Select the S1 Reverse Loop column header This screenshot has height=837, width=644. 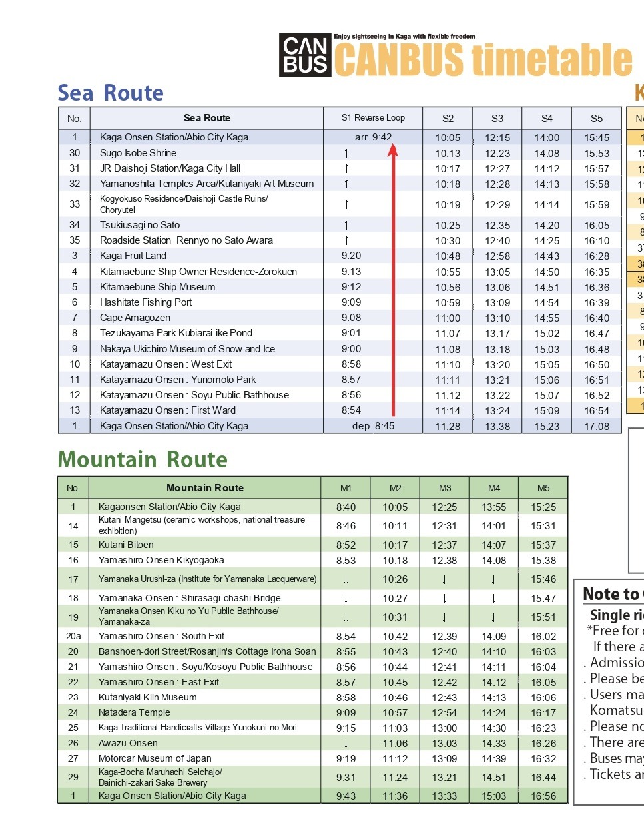tap(373, 118)
